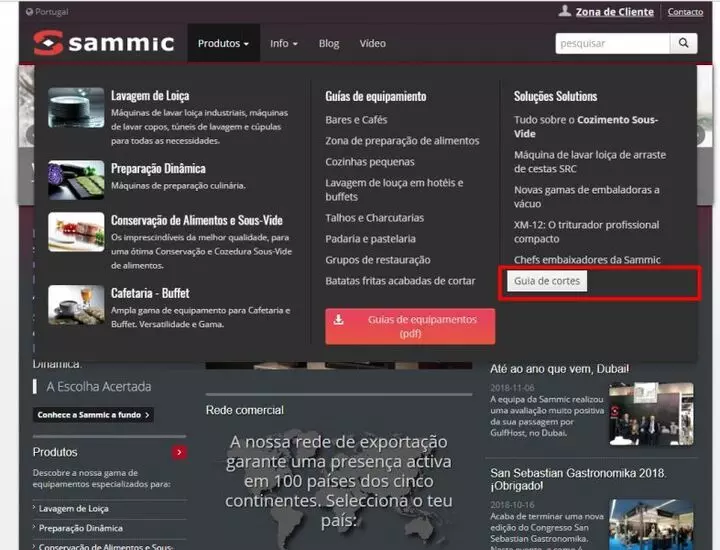Click the globe icon next to Portugal
The image size is (720, 550).
coord(29,12)
